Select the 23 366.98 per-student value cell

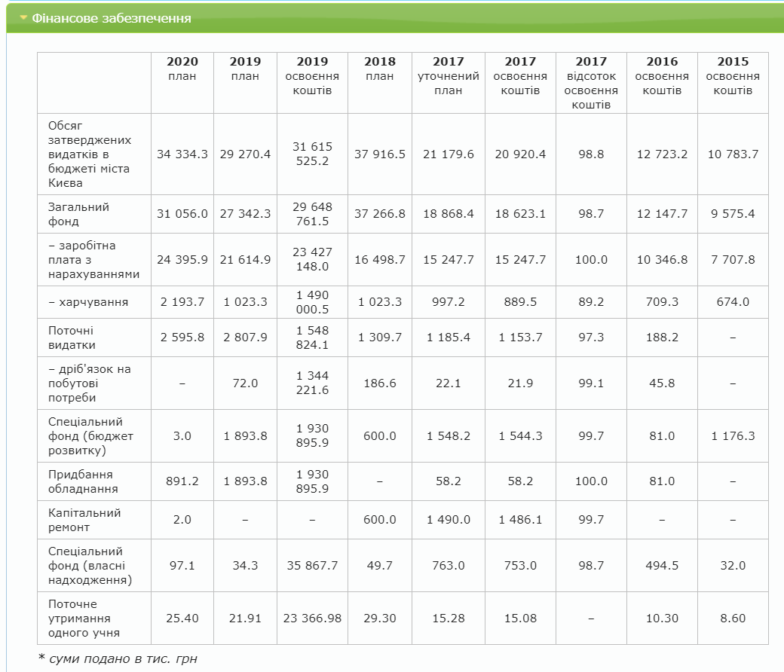(x=312, y=618)
